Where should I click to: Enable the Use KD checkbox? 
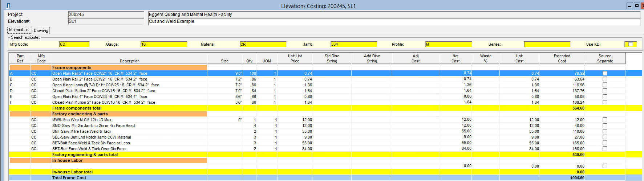(x=631, y=44)
